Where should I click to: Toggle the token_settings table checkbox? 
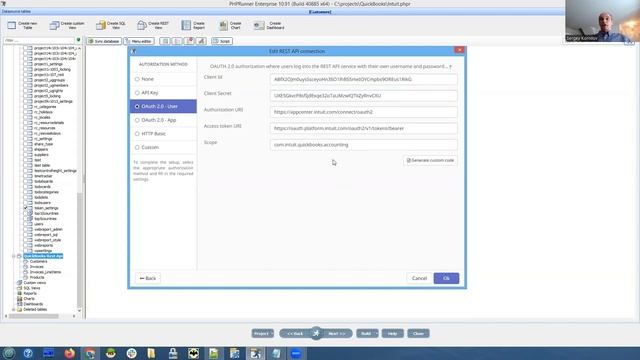[26, 208]
